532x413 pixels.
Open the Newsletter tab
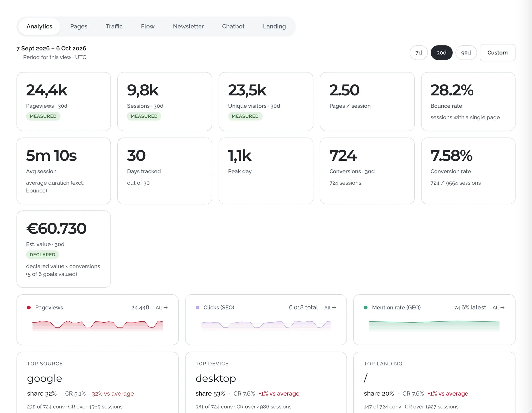pyautogui.click(x=188, y=26)
